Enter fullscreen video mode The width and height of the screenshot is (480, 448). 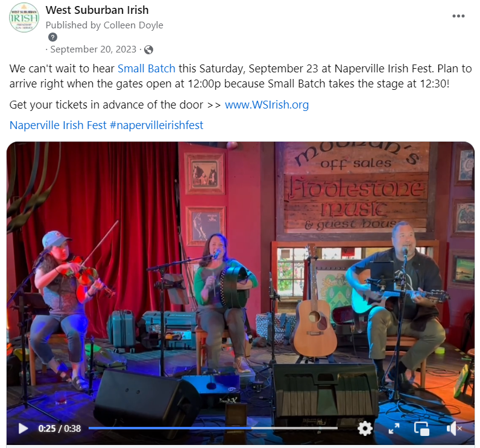coord(394,429)
